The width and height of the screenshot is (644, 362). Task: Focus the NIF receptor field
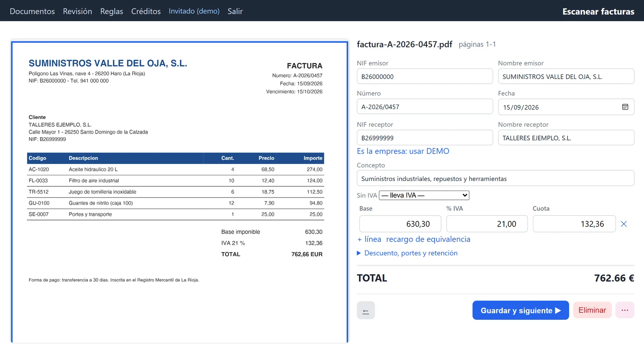[x=425, y=138]
